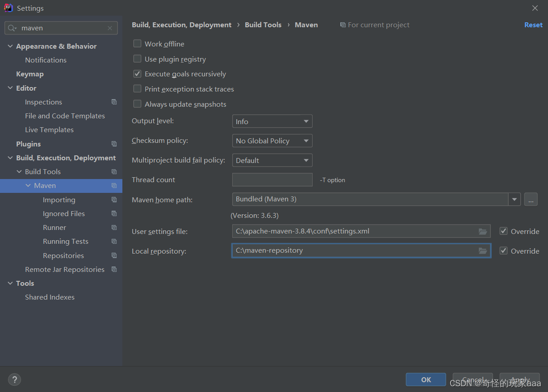
Task: Open Multiproject build fail policy dropdown
Action: (x=272, y=160)
